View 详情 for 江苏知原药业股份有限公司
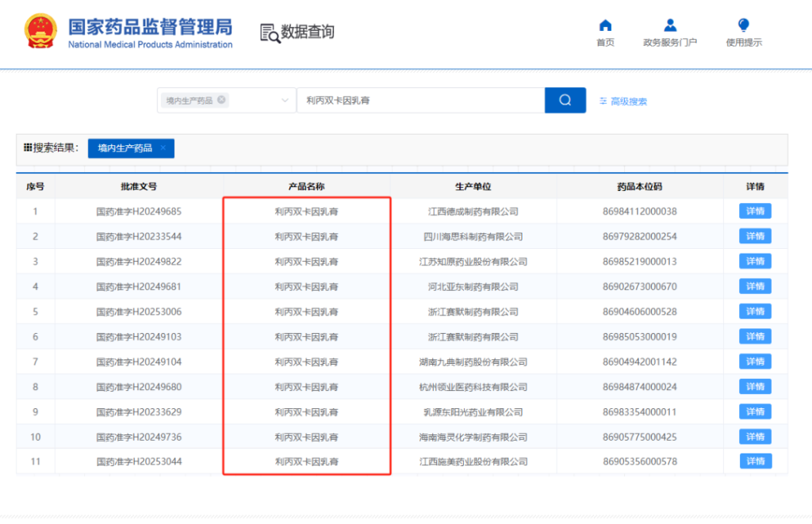The width and height of the screenshot is (812, 524). click(x=755, y=262)
